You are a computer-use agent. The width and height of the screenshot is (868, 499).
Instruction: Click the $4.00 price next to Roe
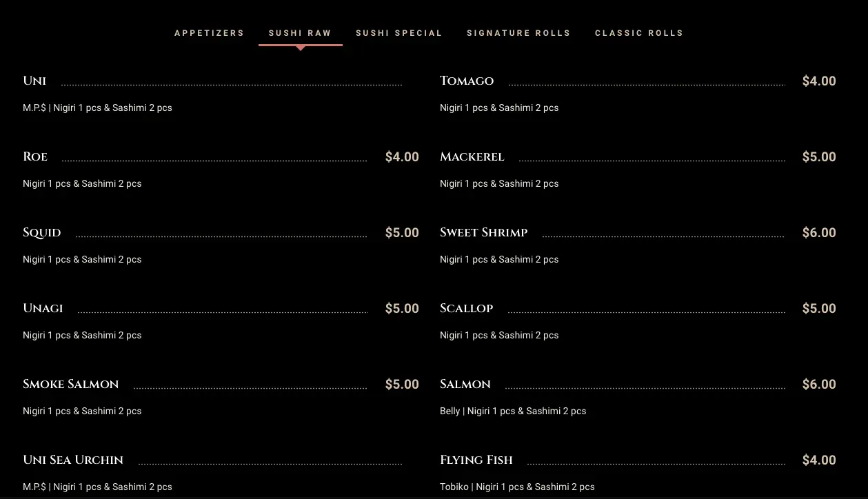point(402,157)
